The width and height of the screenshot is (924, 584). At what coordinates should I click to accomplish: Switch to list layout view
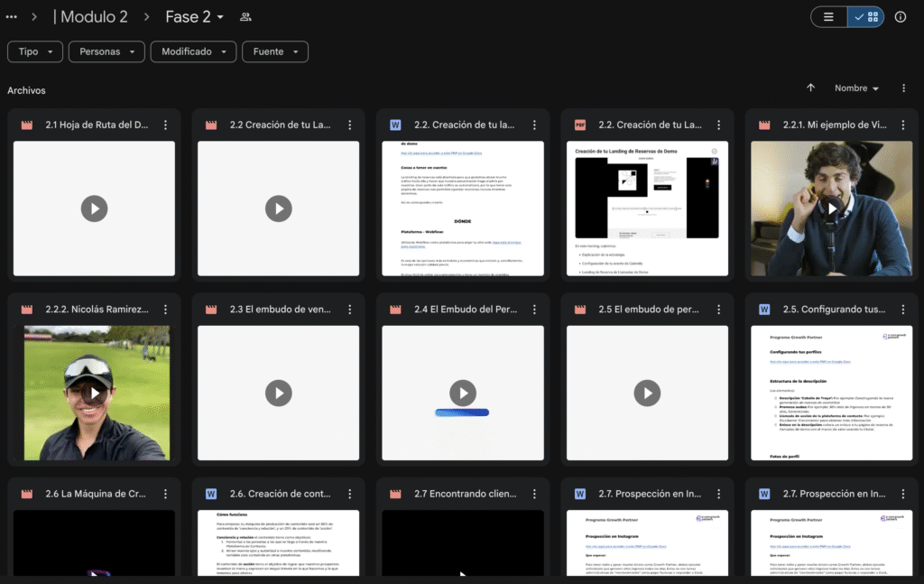pyautogui.click(x=828, y=17)
